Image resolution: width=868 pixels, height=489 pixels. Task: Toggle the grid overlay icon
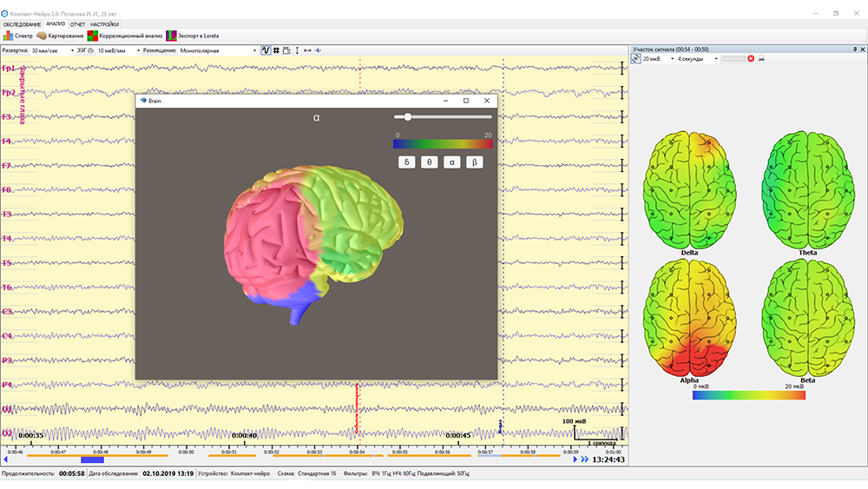point(276,50)
